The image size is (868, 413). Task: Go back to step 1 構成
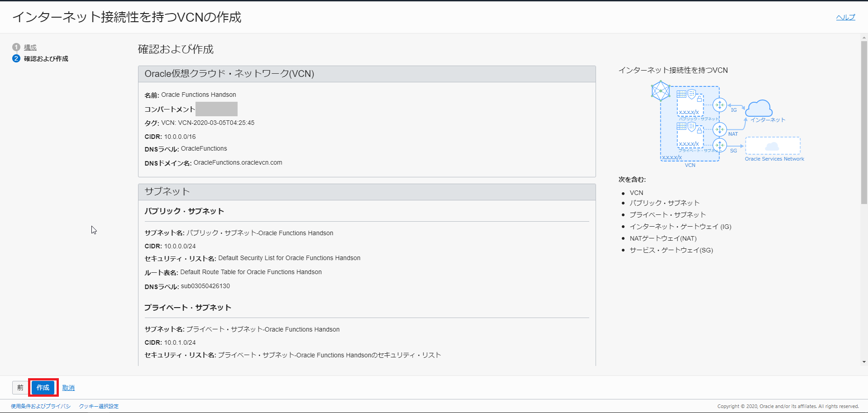click(30, 47)
